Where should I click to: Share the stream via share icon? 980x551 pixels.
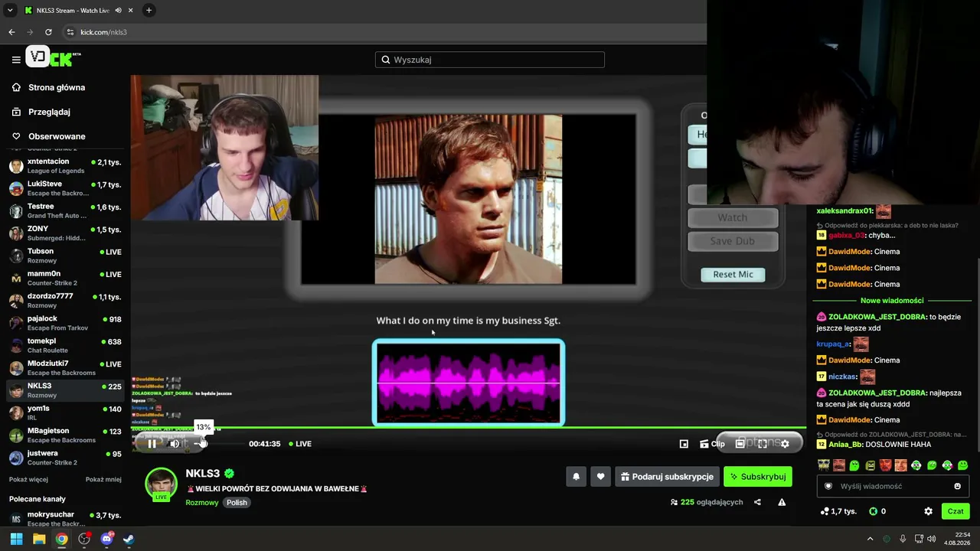[757, 502]
